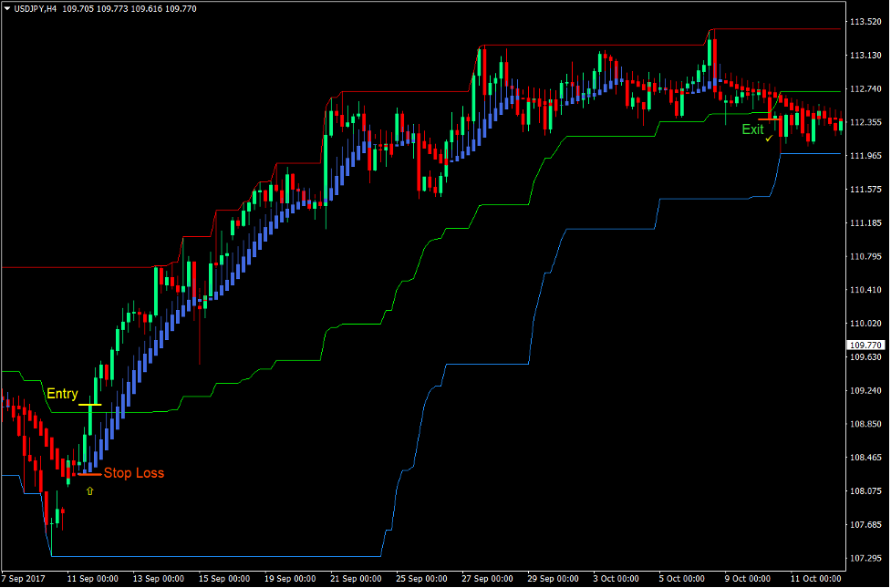Click the orange Stop Loss level line
891x588 pixels.
89,474
